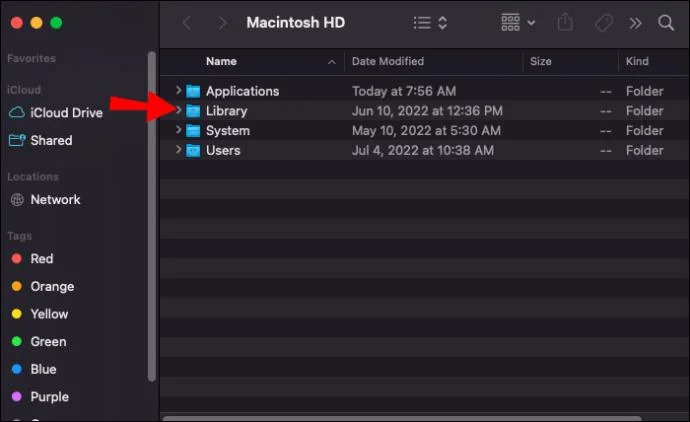690x422 pixels.
Task: Expand the Users folder disclosure arrow
Action: [x=178, y=150]
